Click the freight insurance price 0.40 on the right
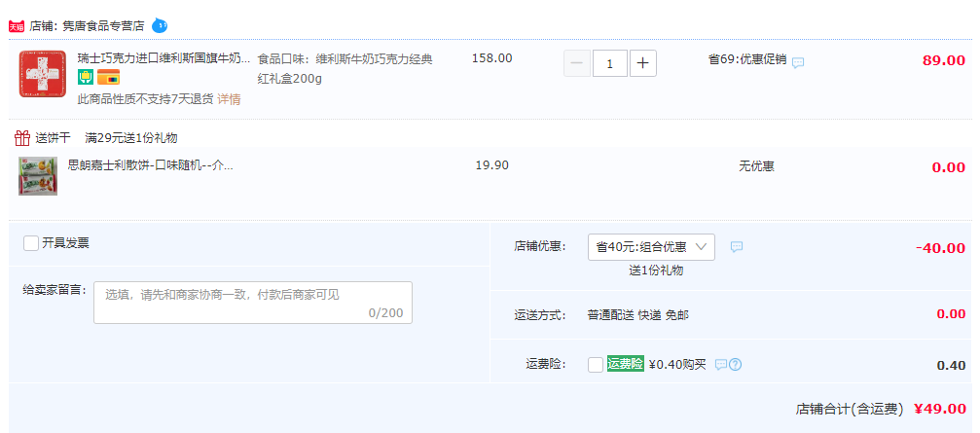This screenshot has width=980, height=433. click(x=951, y=366)
